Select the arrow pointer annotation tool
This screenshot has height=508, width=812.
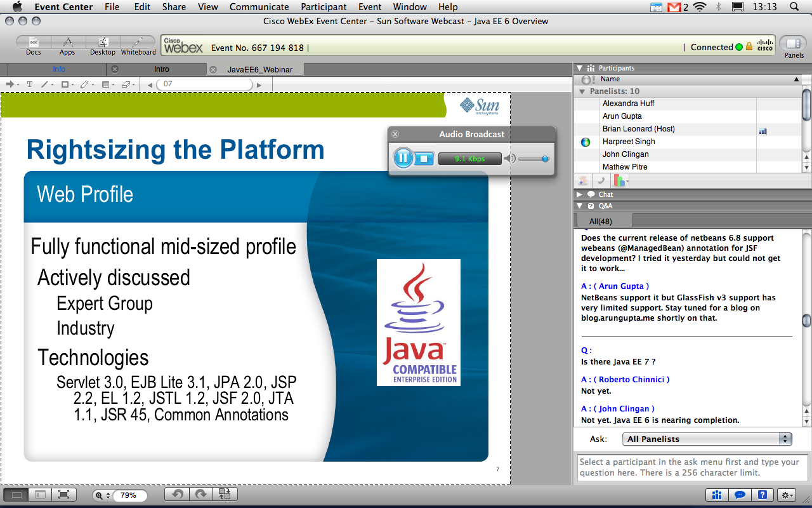(10, 84)
